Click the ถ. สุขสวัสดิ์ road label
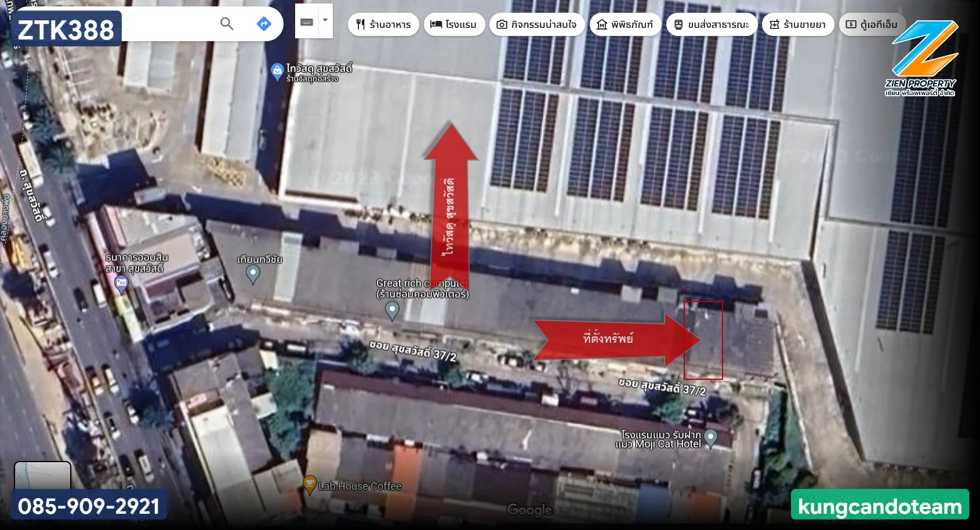 coord(32,195)
